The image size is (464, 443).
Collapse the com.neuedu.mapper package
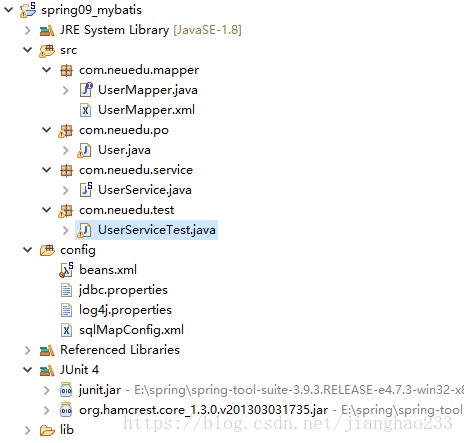coord(47,70)
